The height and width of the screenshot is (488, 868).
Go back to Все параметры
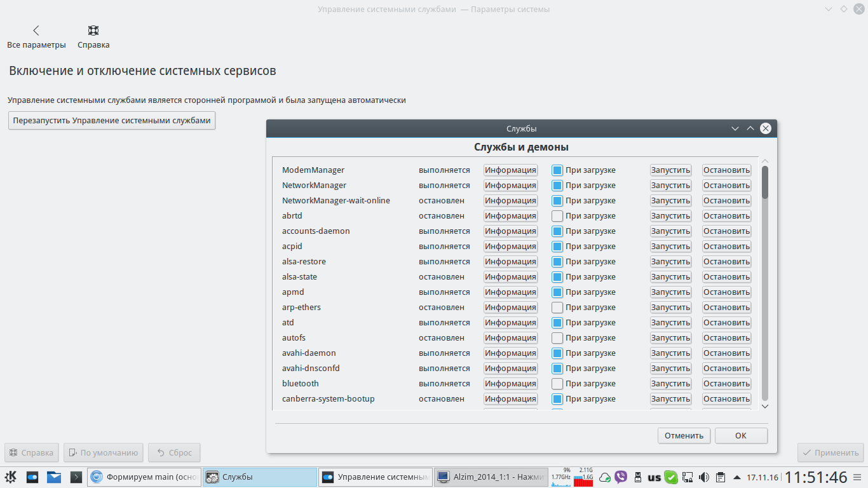point(36,37)
